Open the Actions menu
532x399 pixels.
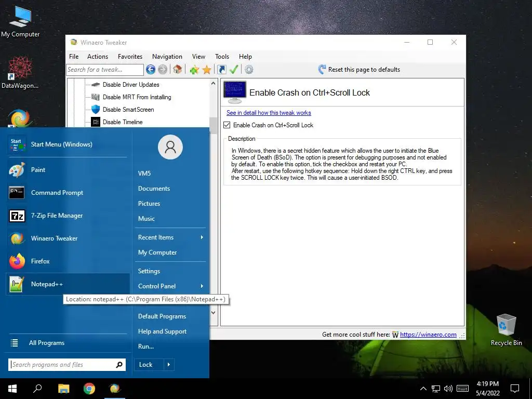tap(97, 57)
